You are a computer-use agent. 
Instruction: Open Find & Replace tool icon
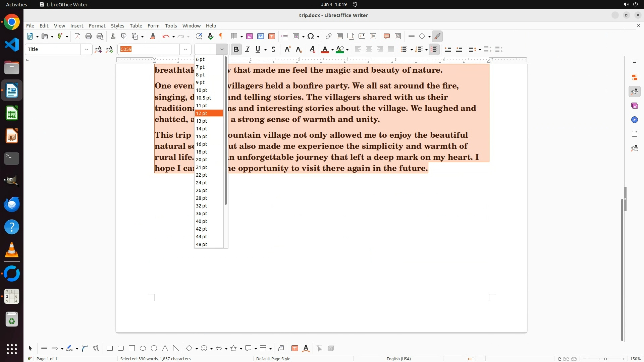[199, 37]
